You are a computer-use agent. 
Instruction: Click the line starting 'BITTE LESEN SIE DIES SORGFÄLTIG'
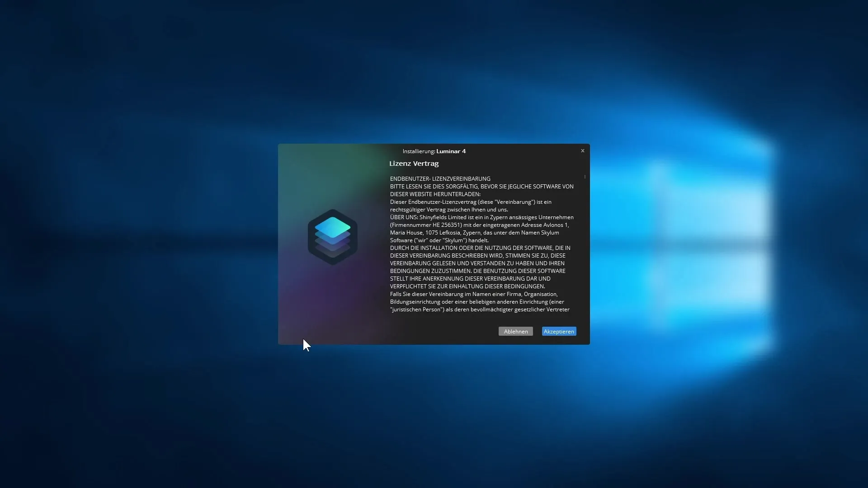tap(482, 187)
